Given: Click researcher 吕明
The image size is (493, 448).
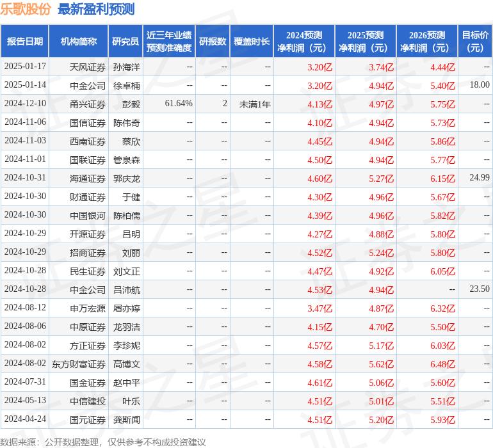Looking at the screenshot, I should tap(131, 234).
